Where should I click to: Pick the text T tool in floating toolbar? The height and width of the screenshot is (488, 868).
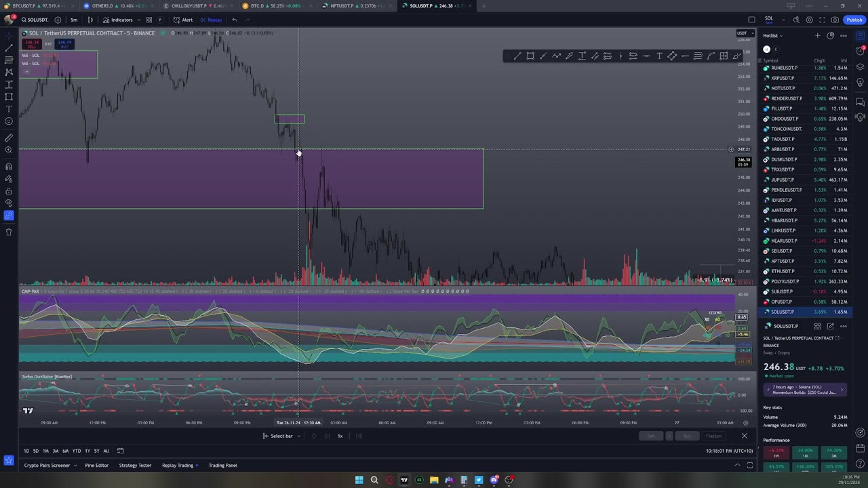click(x=659, y=56)
